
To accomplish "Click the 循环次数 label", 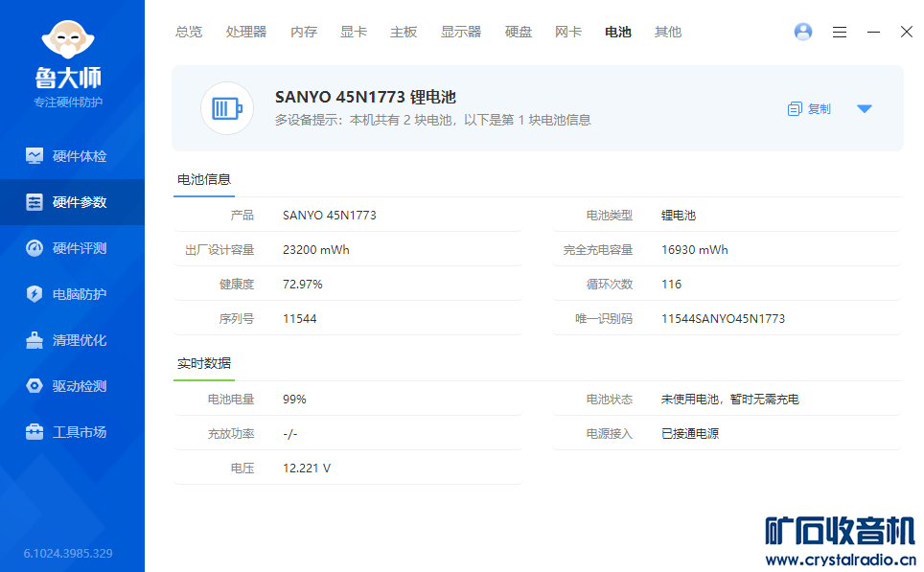I will [x=610, y=284].
